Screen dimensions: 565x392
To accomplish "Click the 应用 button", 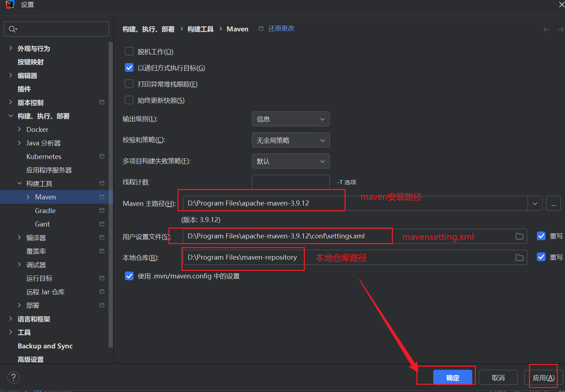I will click(544, 378).
